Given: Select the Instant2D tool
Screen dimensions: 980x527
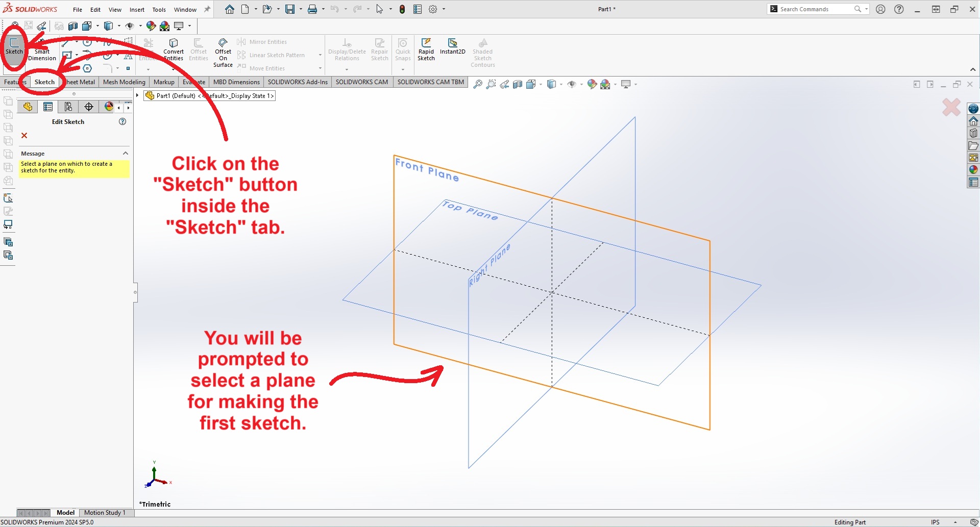Looking at the screenshot, I should point(452,46).
